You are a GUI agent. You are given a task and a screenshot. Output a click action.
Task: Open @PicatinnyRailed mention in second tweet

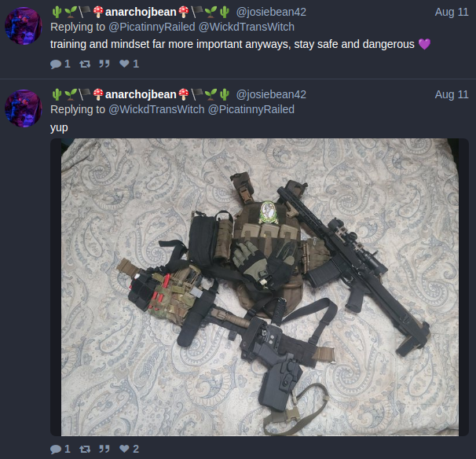pos(251,109)
